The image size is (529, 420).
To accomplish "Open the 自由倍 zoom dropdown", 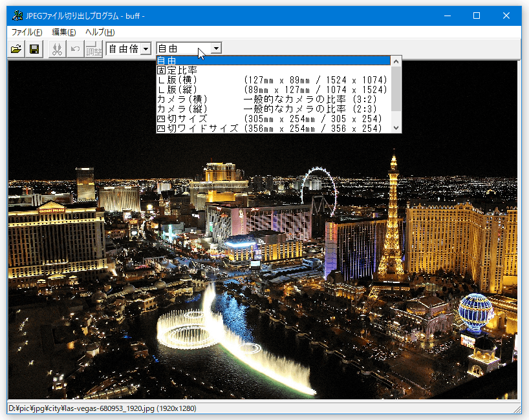I will [146, 48].
